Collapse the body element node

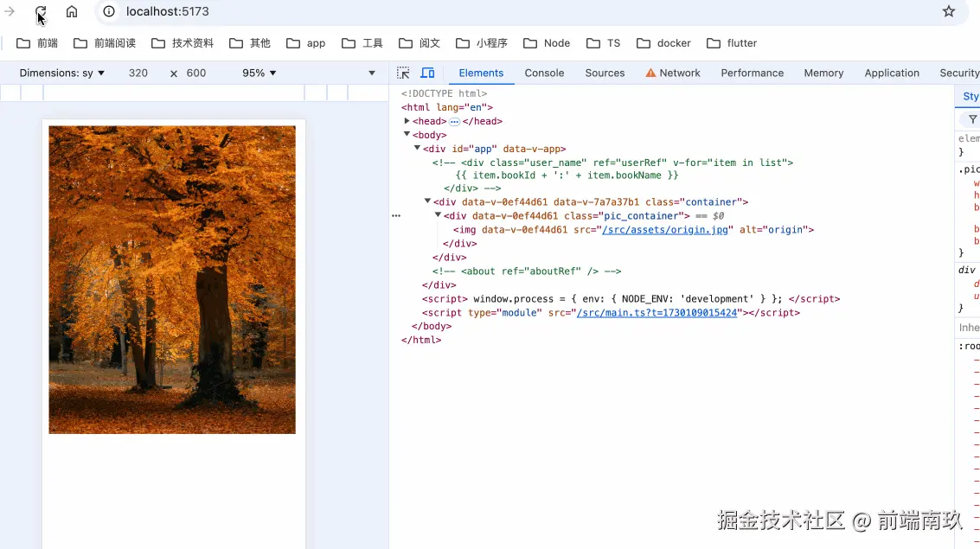(407, 134)
